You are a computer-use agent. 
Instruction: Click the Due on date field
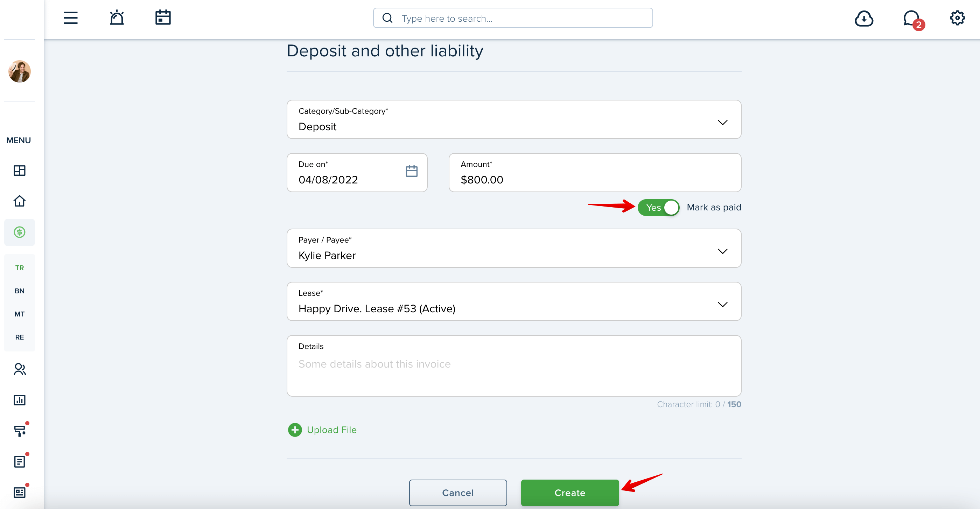point(357,173)
